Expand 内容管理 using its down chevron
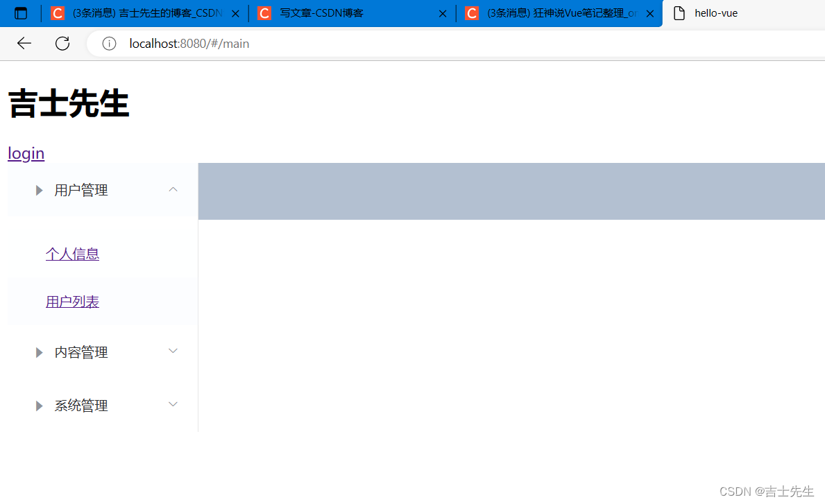This screenshot has height=504, width=825. coord(173,351)
